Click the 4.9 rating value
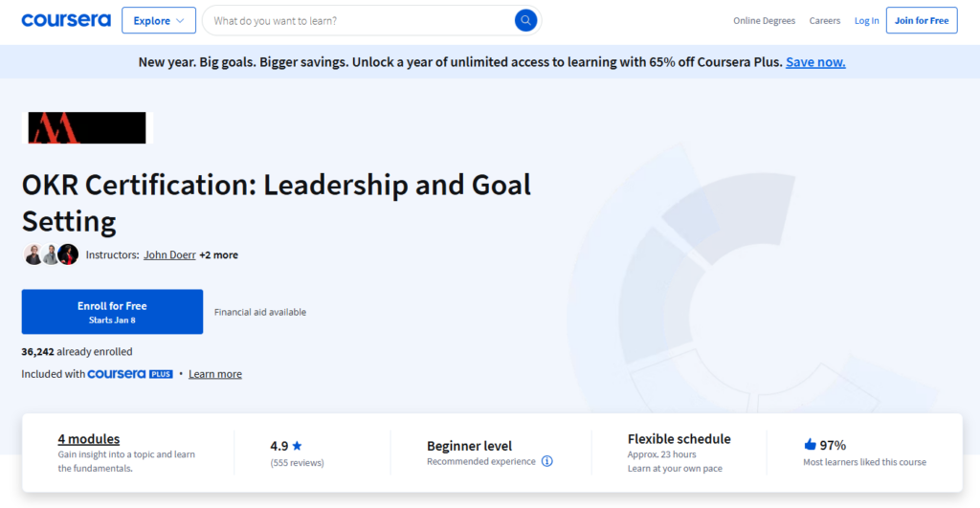 tap(278, 446)
